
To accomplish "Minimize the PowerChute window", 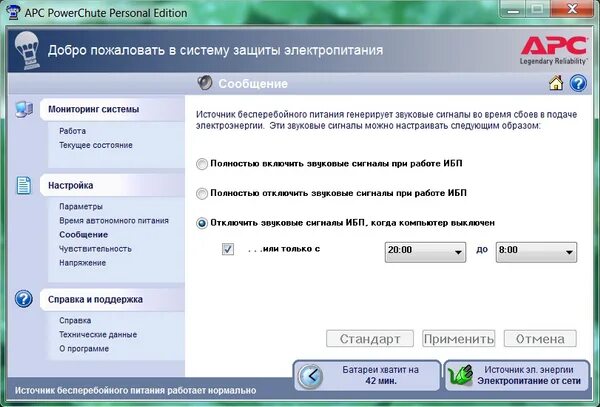I will [x=513, y=8].
